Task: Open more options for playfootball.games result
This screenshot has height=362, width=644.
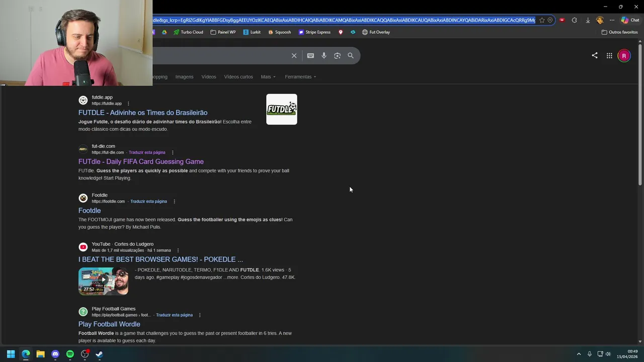Action: pos(200,315)
